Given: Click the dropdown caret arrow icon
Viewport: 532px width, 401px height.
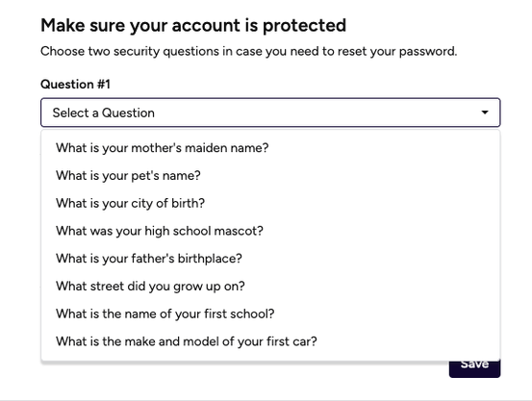Looking at the screenshot, I should click(485, 113).
